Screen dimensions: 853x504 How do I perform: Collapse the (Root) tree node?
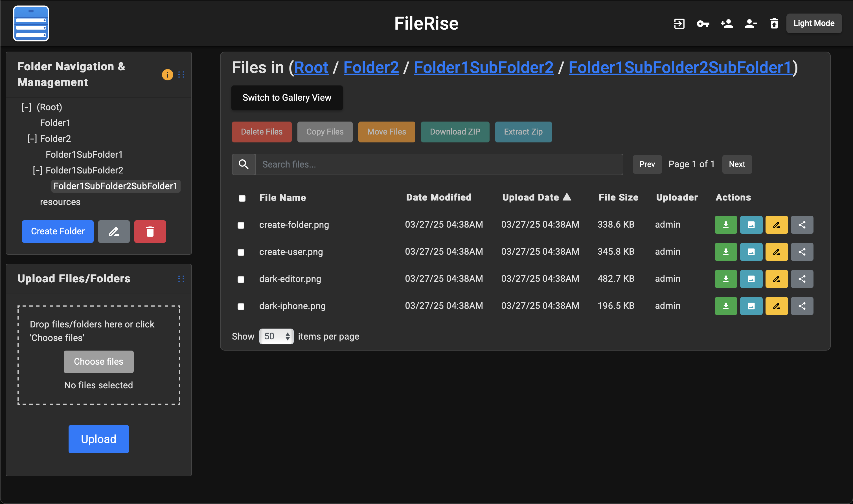(26, 107)
